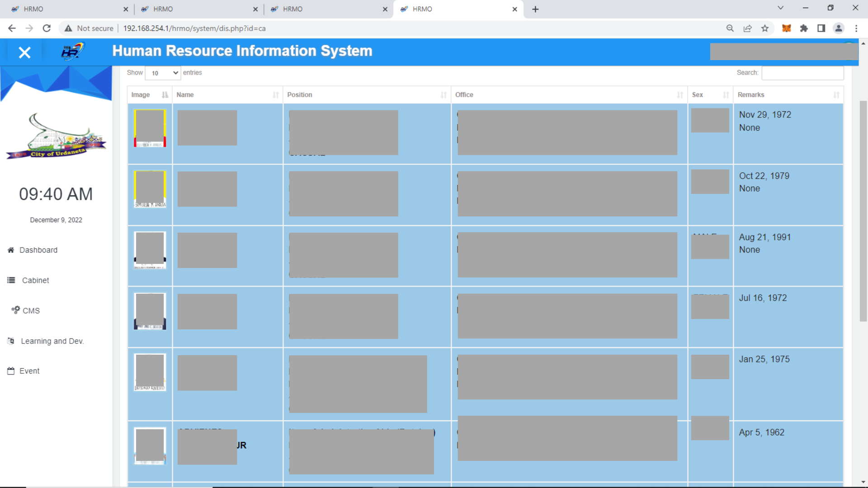868x488 pixels.
Task: Close the sidebar with X icon
Action: pyautogui.click(x=24, y=53)
